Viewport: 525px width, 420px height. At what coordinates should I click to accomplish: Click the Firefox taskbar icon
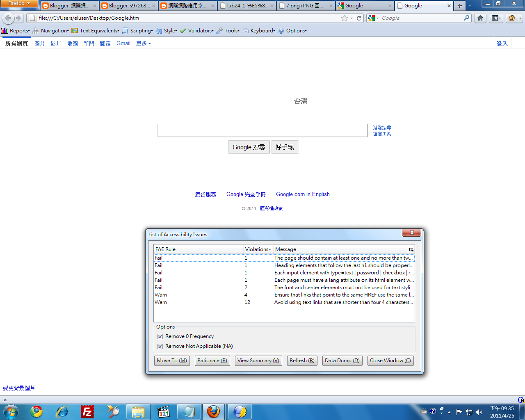coord(213,411)
